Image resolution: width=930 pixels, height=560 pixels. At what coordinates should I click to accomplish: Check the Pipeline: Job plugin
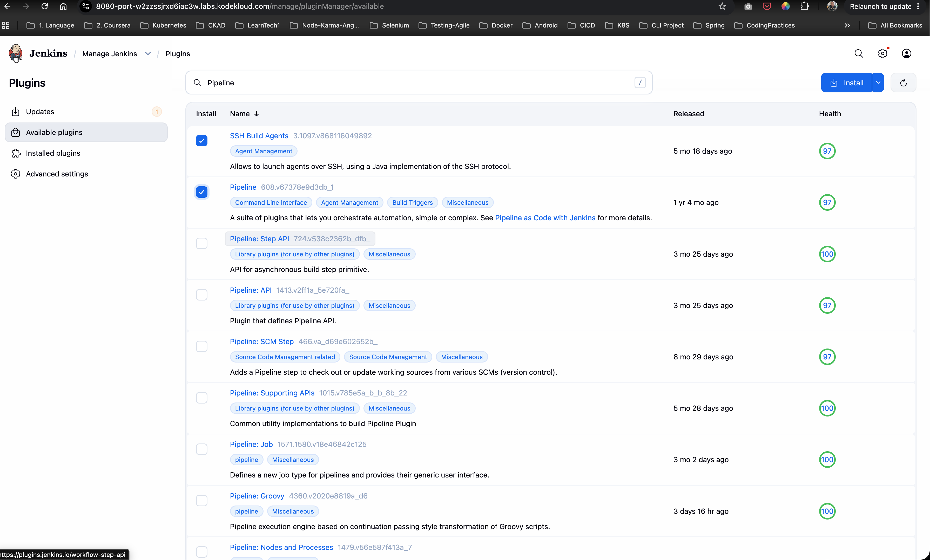[x=201, y=449]
